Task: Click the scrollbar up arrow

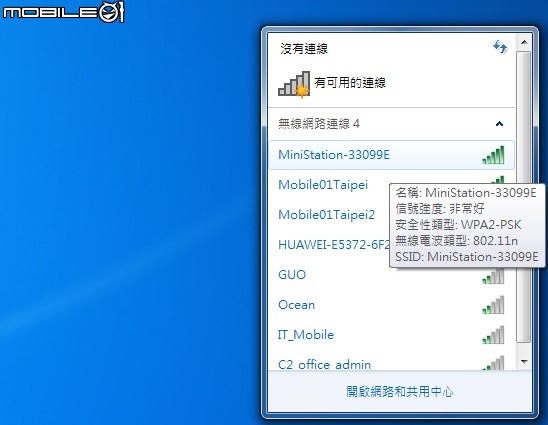Action: [x=524, y=42]
